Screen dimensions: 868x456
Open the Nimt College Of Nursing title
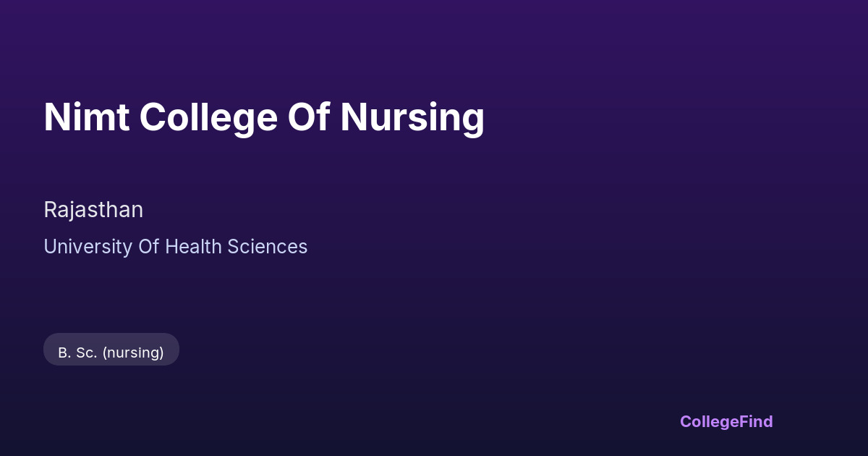(263, 117)
